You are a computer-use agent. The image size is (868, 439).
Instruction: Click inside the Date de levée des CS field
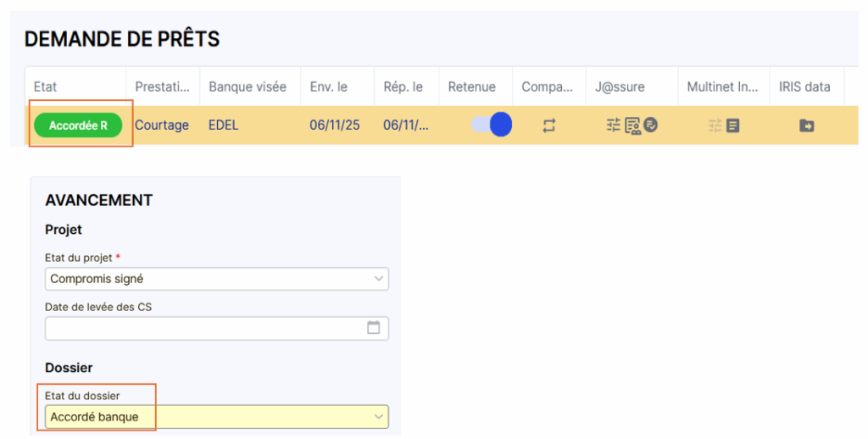click(203, 328)
